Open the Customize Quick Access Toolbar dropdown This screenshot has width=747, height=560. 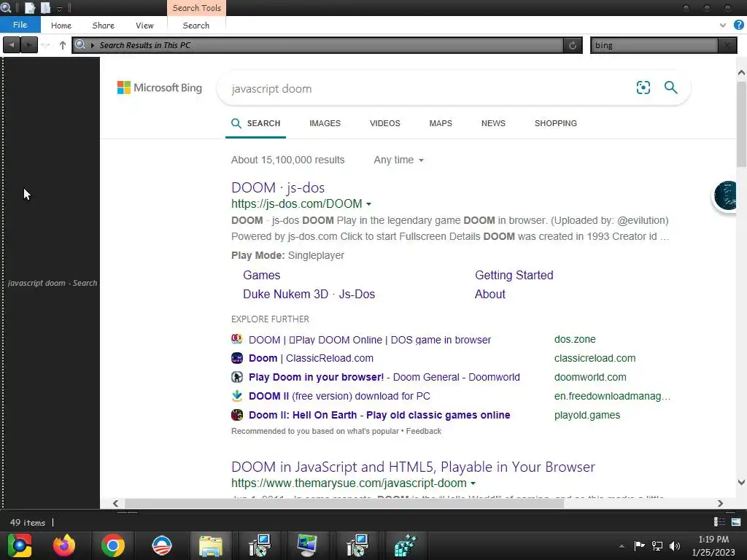pos(60,9)
